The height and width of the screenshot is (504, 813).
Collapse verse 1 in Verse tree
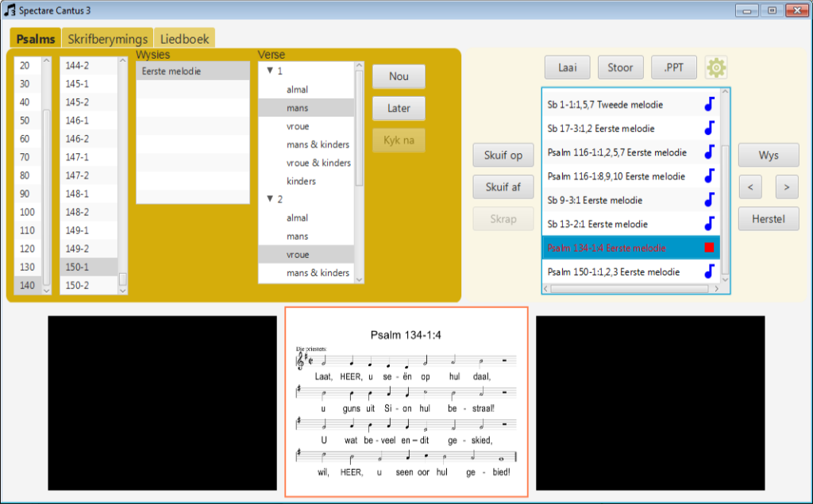pyautogui.click(x=269, y=71)
